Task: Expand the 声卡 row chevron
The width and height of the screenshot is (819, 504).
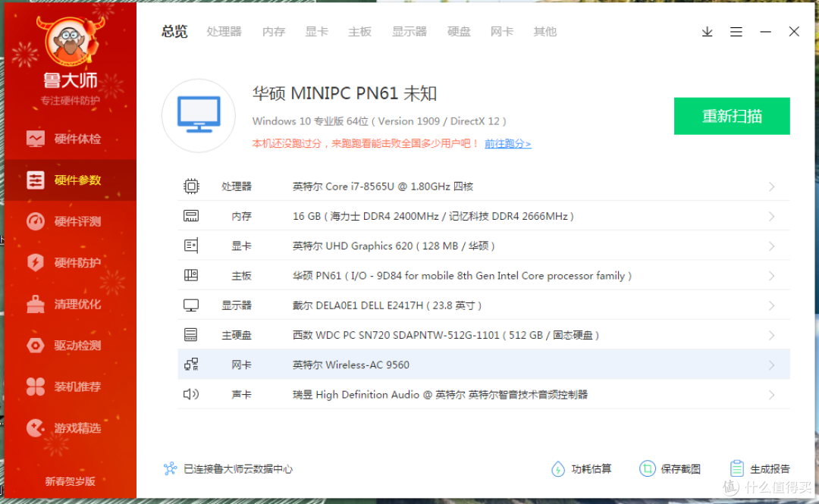Action: (x=771, y=395)
